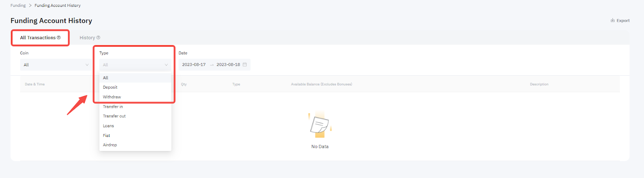Choose Withdraw from Type list
Viewport: 644px width, 178px height.
[112, 97]
